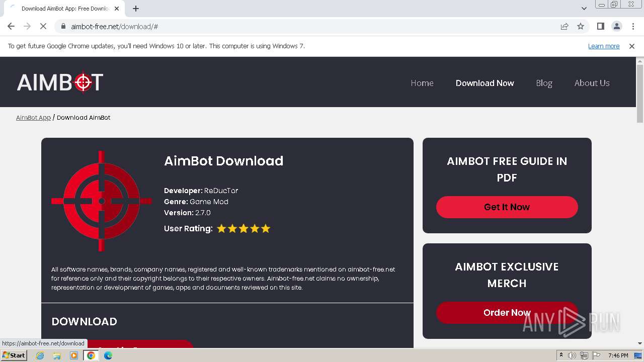
Task: Click the scrollbar up arrow
Action: click(640, 60)
